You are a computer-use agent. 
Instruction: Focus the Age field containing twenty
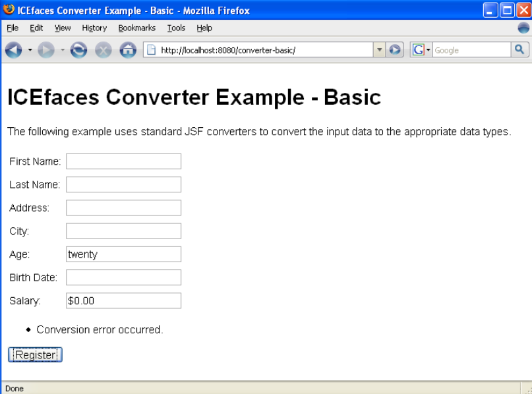(123, 254)
